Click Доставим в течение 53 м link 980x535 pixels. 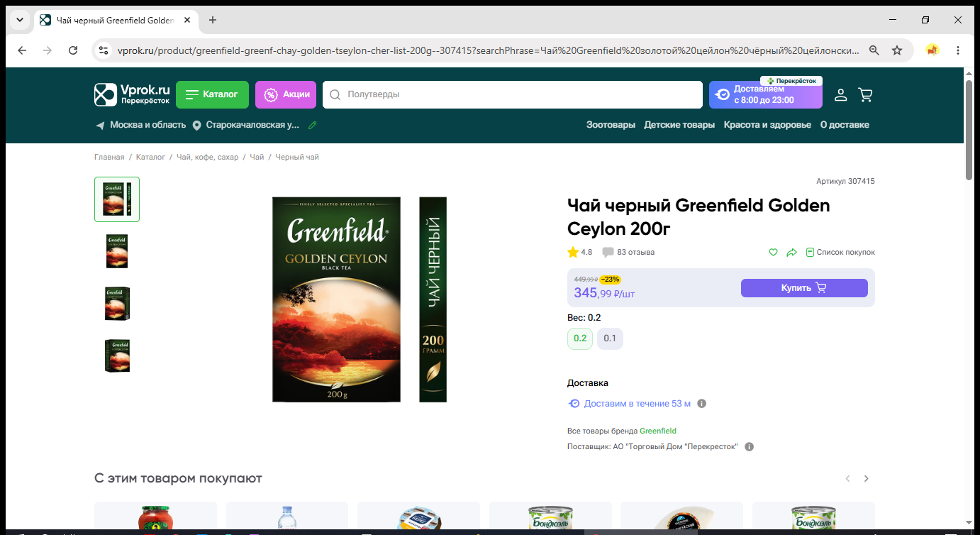pyautogui.click(x=637, y=404)
